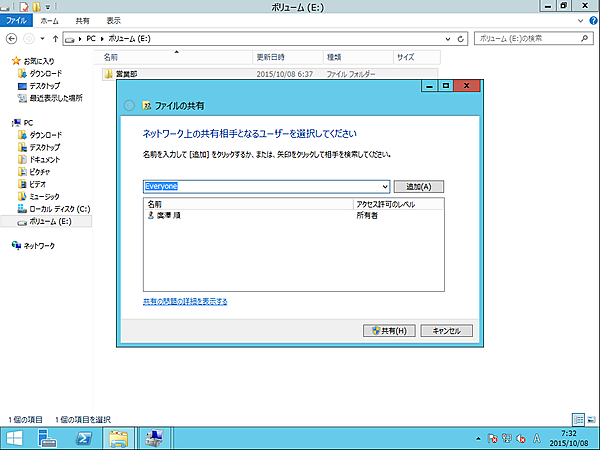This screenshot has height=450, width=600.
Task: Open the control panel taskbar icon
Action: coord(155,439)
